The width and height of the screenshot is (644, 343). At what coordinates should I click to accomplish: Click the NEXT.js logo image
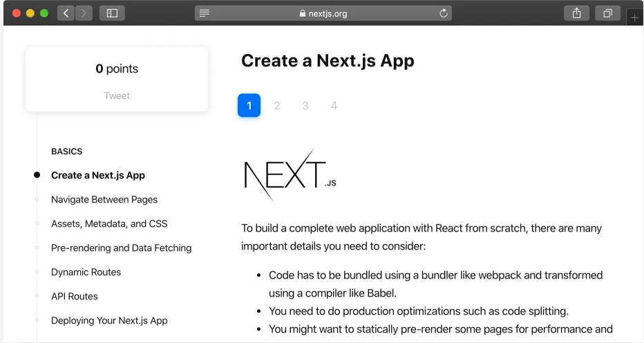click(x=290, y=175)
